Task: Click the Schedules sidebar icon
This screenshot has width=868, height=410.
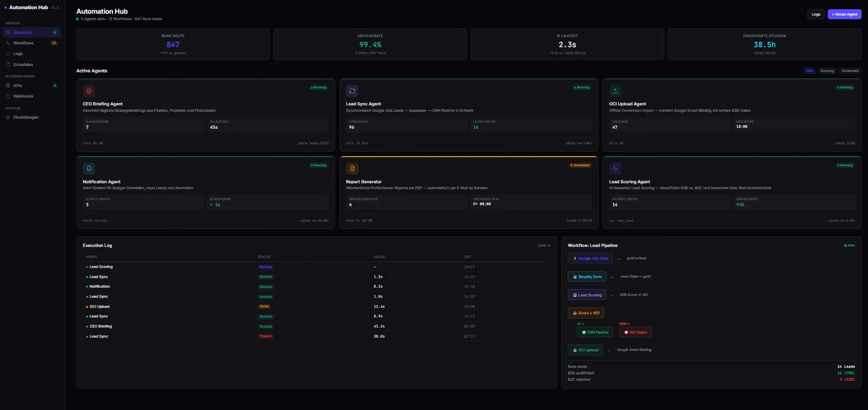Action: [8, 65]
